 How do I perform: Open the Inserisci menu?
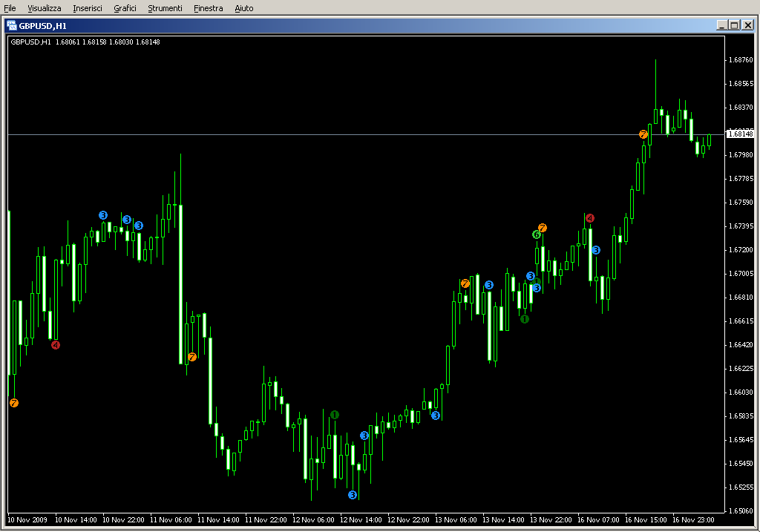coord(88,8)
